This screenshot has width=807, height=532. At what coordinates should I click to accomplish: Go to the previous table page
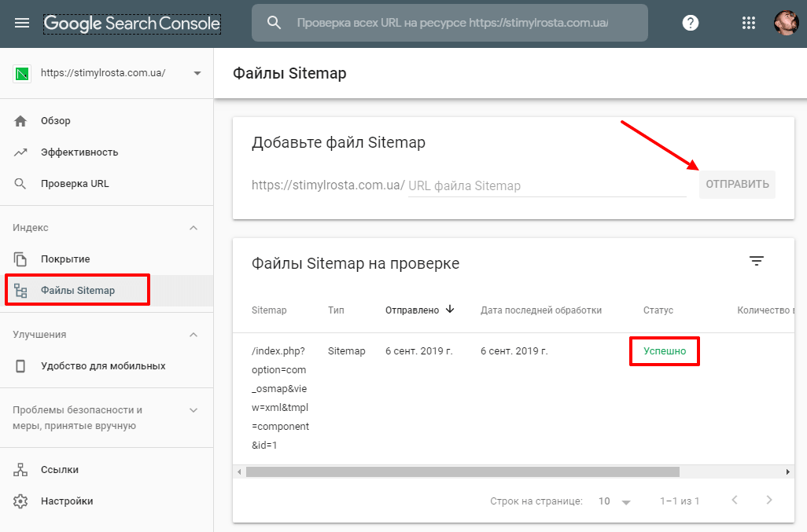[735, 500]
